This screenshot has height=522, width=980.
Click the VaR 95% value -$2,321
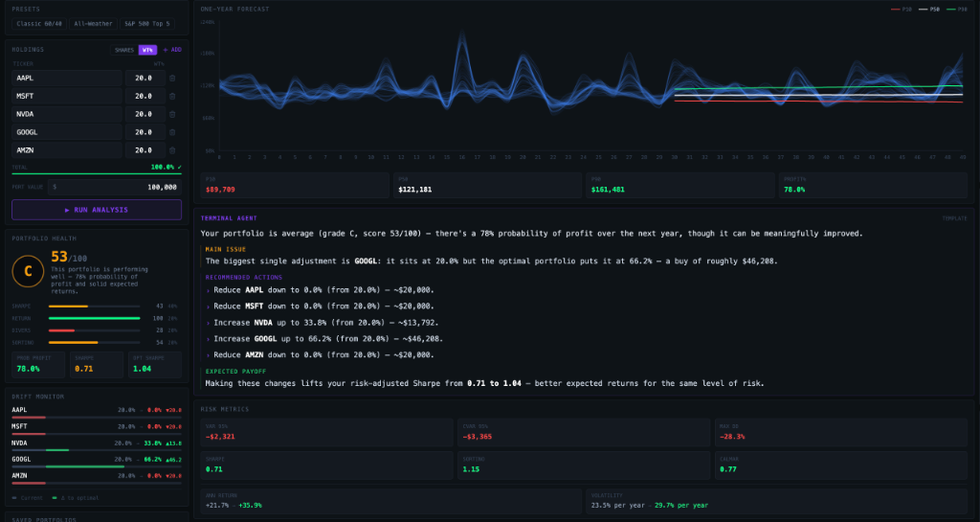pyautogui.click(x=221, y=437)
